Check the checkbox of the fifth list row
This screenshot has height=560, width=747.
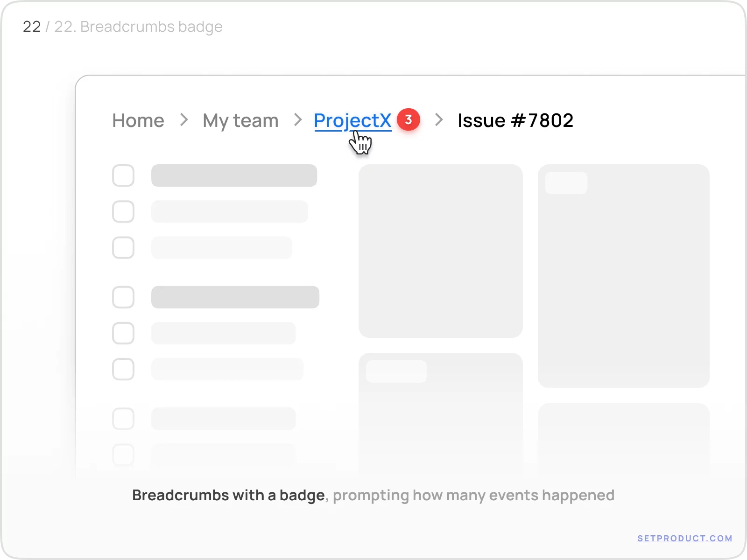[x=123, y=333]
